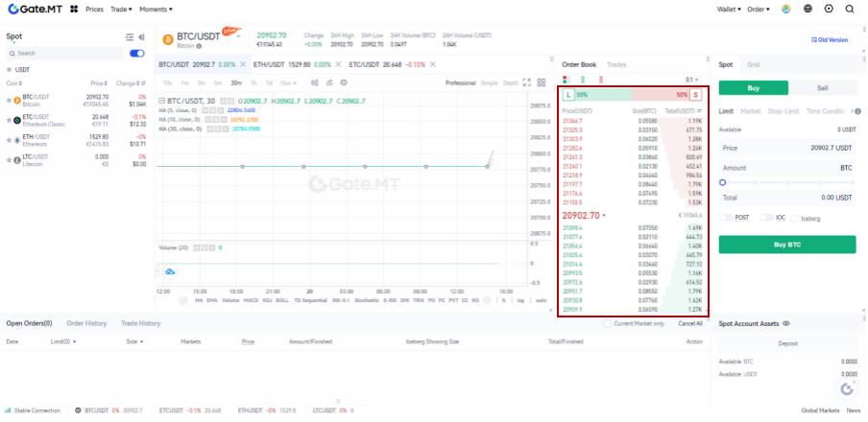Check Current Market only checkbox
The width and height of the screenshot is (868, 422).
click(x=606, y=323)
